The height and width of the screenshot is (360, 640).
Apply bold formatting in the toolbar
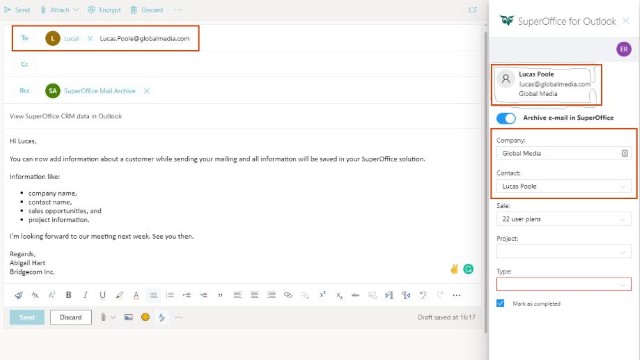pos(69,295)
